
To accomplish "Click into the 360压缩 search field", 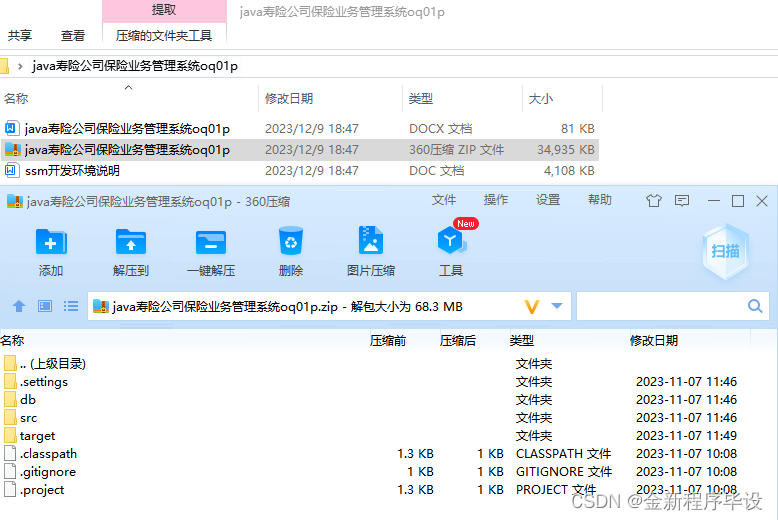I will tap(673, 306).
